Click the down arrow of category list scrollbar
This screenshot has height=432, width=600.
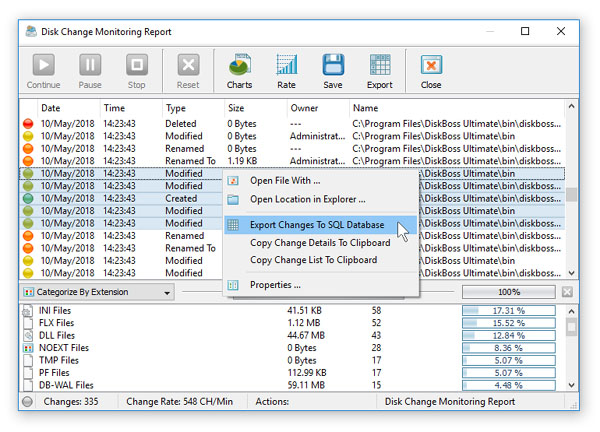click(571, 385)
